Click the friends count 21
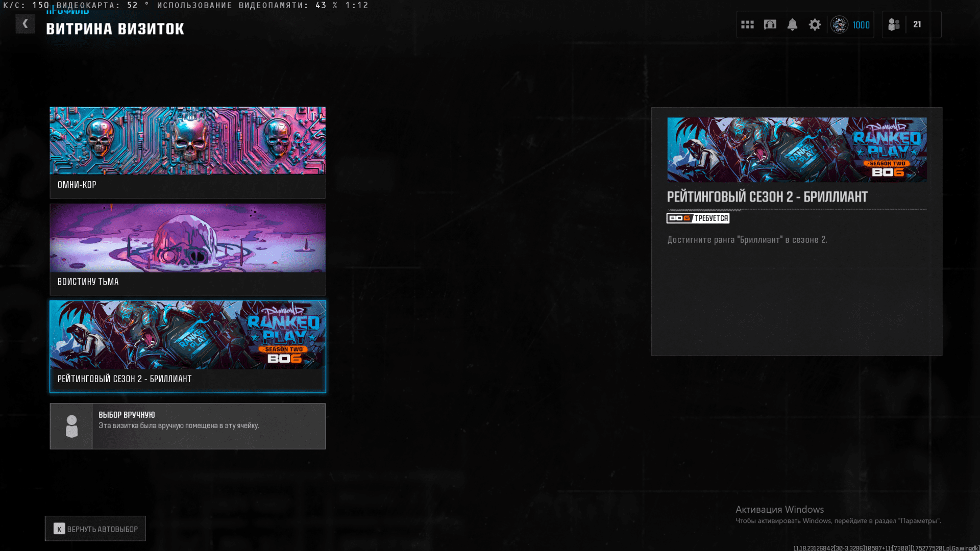Viewport: 980px width, 551px height. 917,24
